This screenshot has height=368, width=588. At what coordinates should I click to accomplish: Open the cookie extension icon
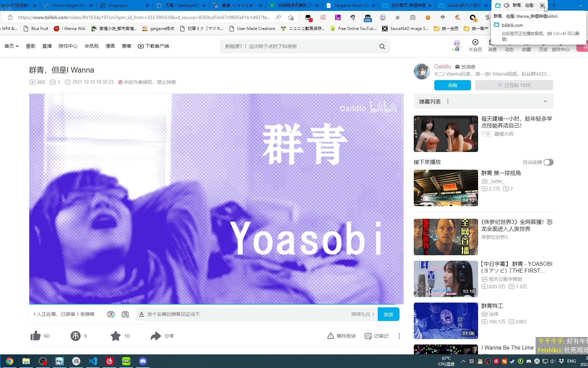click(x=428, y=17)
